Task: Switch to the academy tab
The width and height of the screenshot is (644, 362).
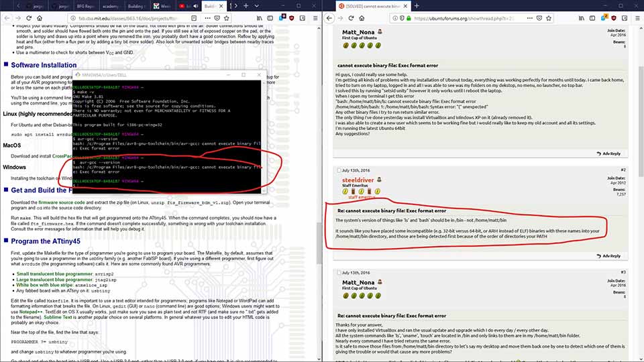Action: click(x=111, y=6)
